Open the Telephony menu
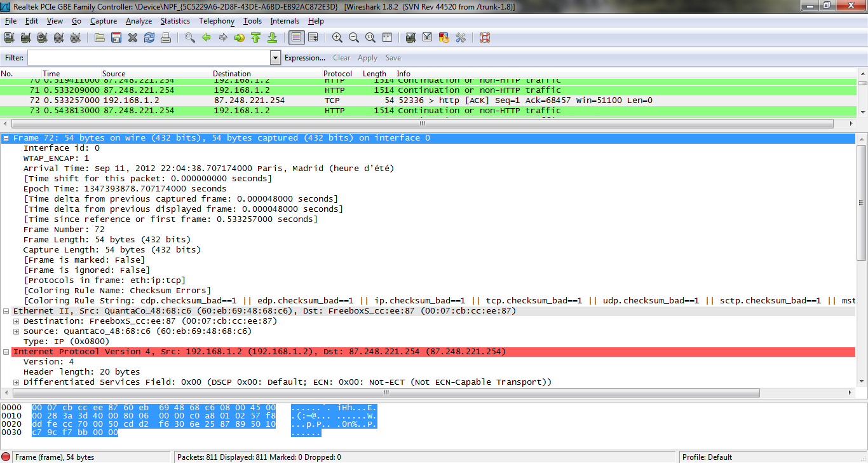 216,21
